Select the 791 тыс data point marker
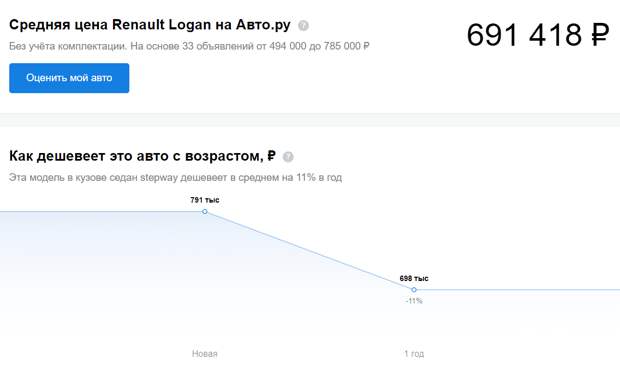 [204, 212]
